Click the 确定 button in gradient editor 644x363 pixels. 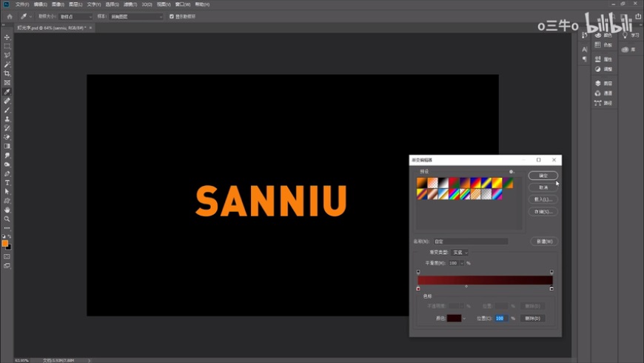tap(543, 176)
